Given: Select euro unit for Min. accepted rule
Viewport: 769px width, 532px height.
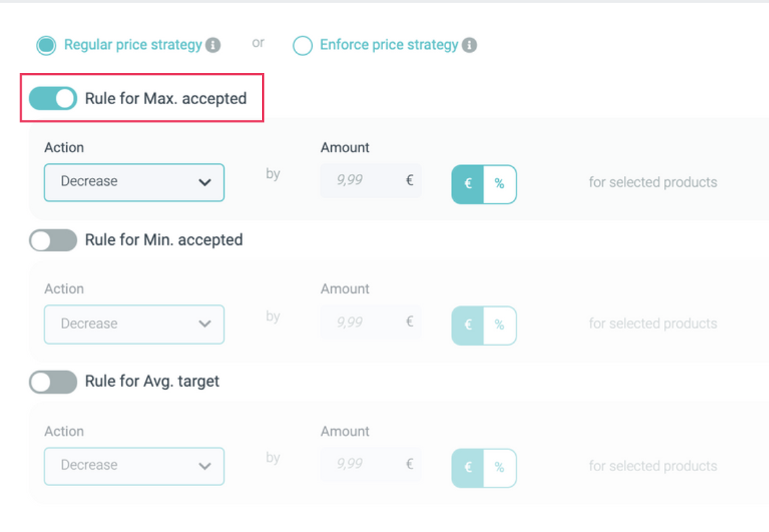Looking at the screenshot, I should [x=468, y=326].
